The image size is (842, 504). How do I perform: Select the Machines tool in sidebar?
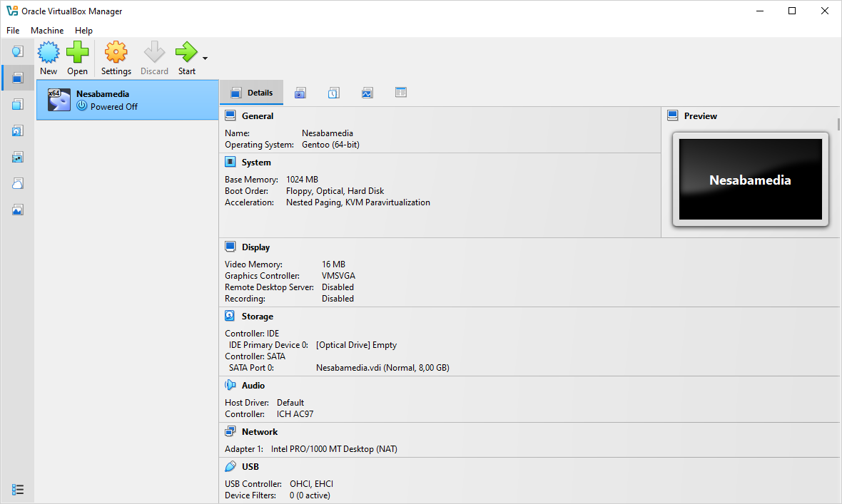pos(17,78)
